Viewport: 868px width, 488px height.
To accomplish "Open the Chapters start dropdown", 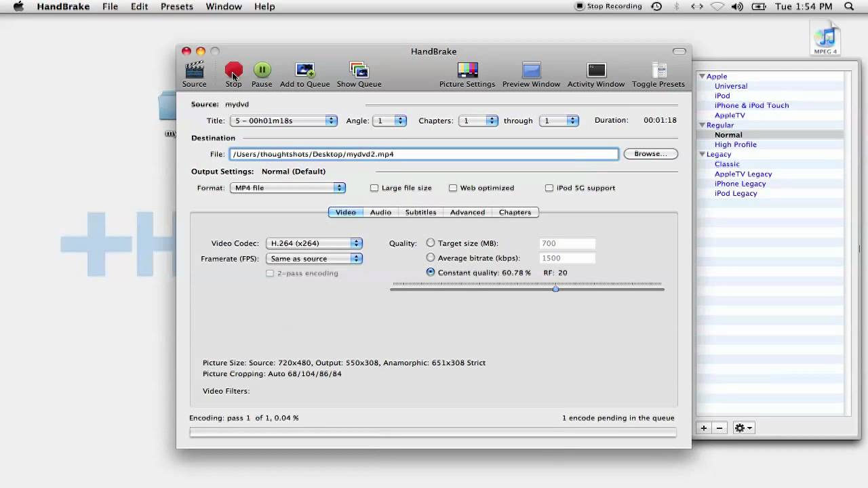I will click(478, 121).
